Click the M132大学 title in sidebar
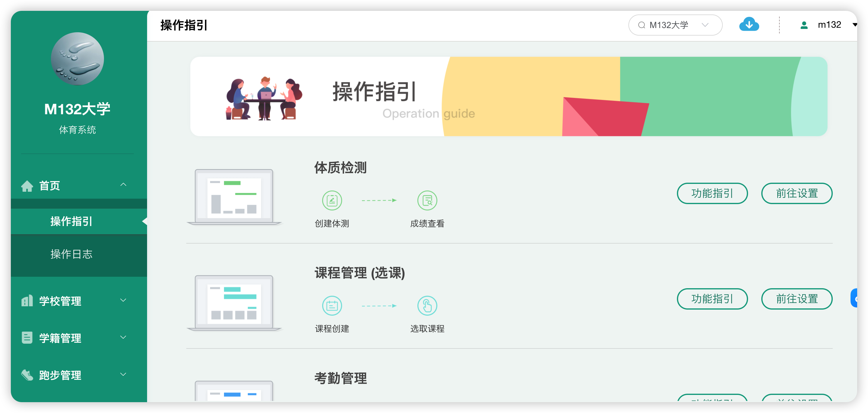Image resolution: width=868 pixels, height=413 pixels. pyautogui.click(x=77, y=109)
